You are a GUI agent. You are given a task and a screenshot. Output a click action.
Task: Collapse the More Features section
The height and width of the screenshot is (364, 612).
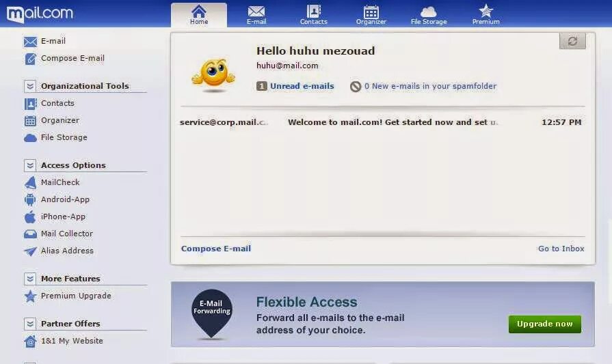pyautogui.click(x=30, y=279)
